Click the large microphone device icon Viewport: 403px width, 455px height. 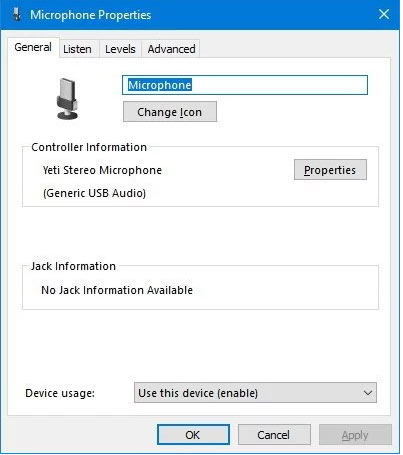67,99
